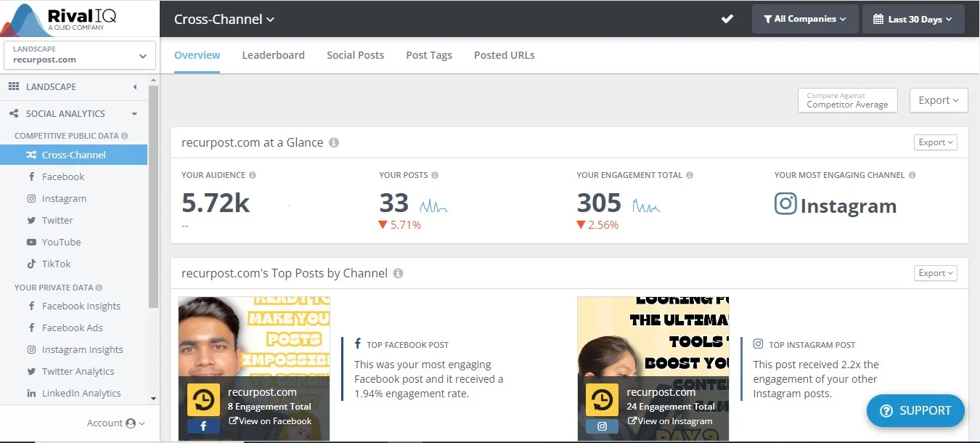The image size is (980, 443).
Task: Click the Landscape grid icon in sidebar
Action: tap(13, 86)
